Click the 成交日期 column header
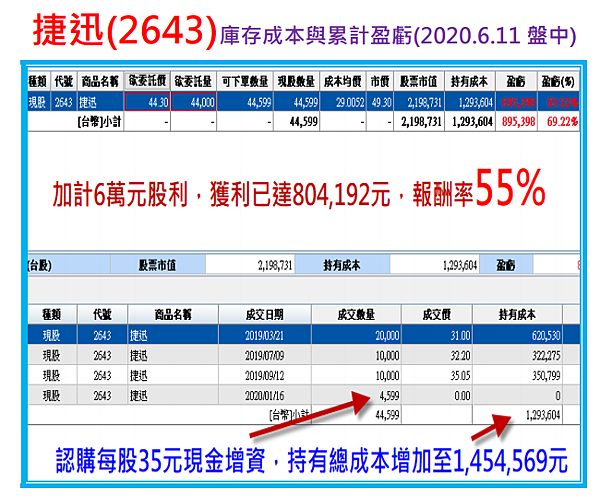Viewport: 600px width, 500px height. tap(265, 314)
